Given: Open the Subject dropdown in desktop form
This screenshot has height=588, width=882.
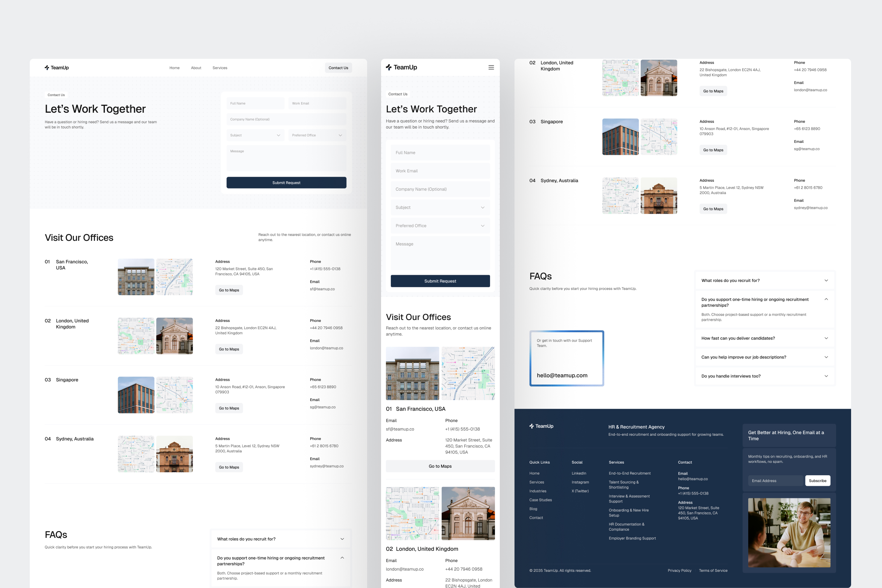Looking at the screenshot, I should (x=255, y=135).
